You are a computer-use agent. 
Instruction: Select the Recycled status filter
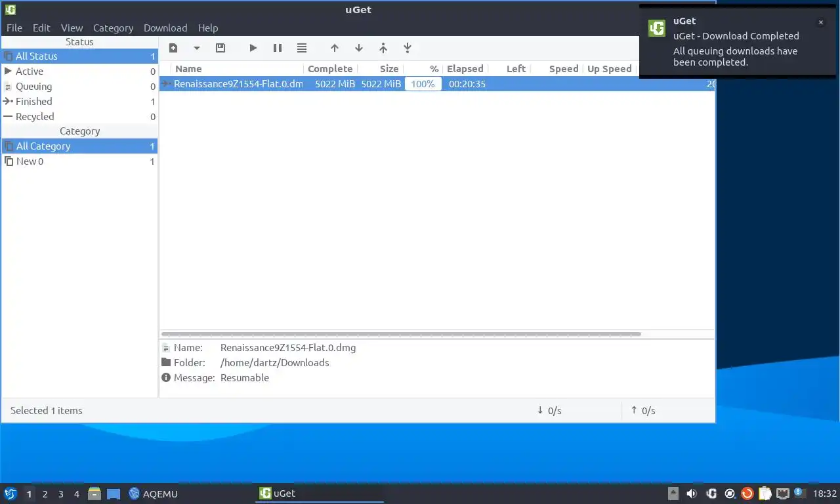click(79, 117)
